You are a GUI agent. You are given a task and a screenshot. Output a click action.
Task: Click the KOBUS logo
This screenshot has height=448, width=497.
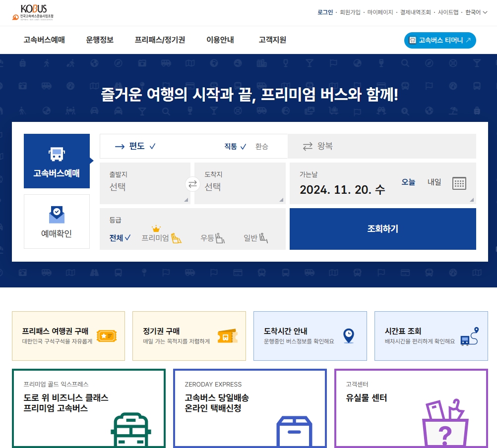point(33,11)
